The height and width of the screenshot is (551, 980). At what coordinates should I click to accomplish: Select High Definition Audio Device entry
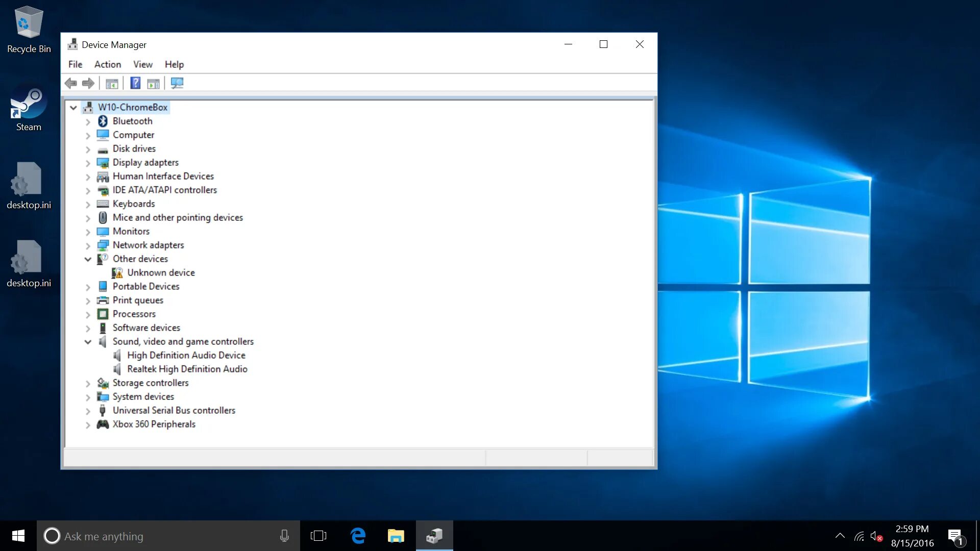186,355
